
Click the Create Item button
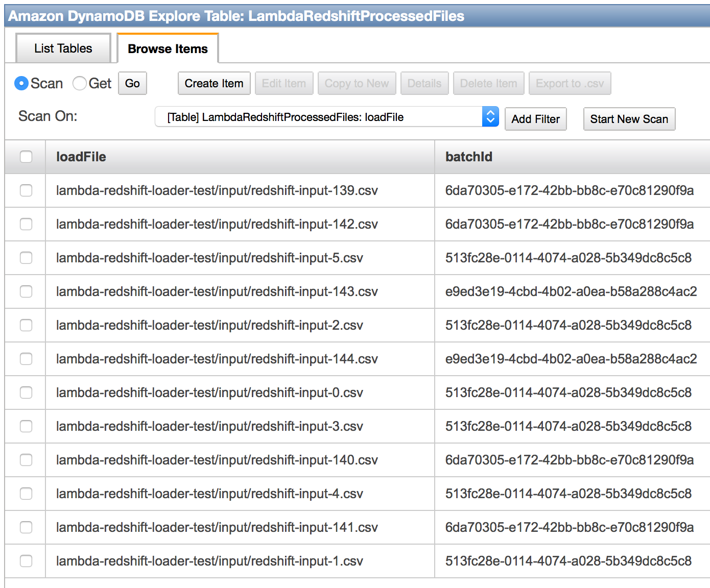[214, 83]
